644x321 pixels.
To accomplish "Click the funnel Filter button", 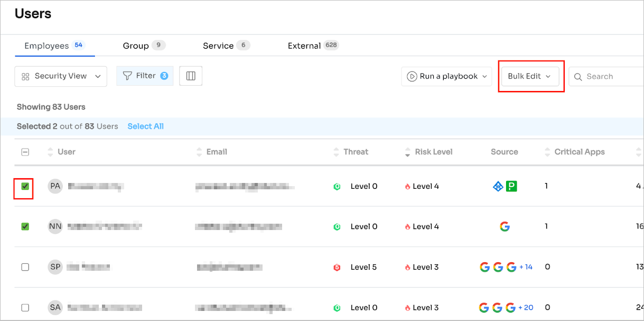I will 145,76.
